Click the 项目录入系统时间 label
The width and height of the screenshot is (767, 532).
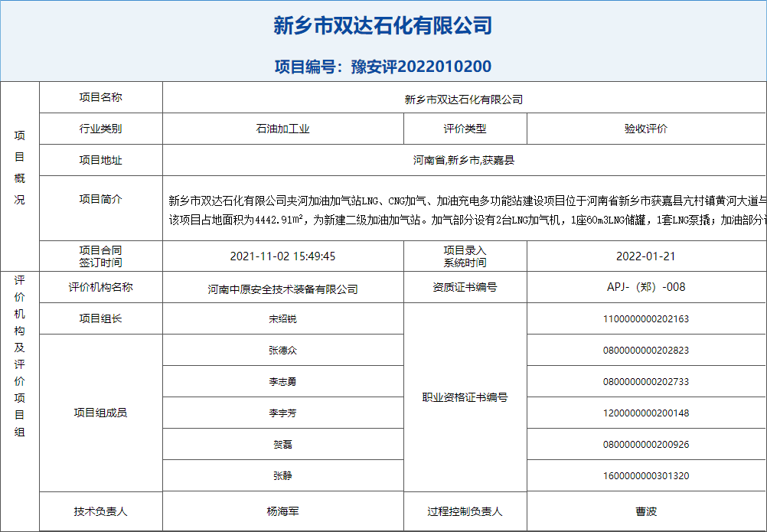click(465, 256)
